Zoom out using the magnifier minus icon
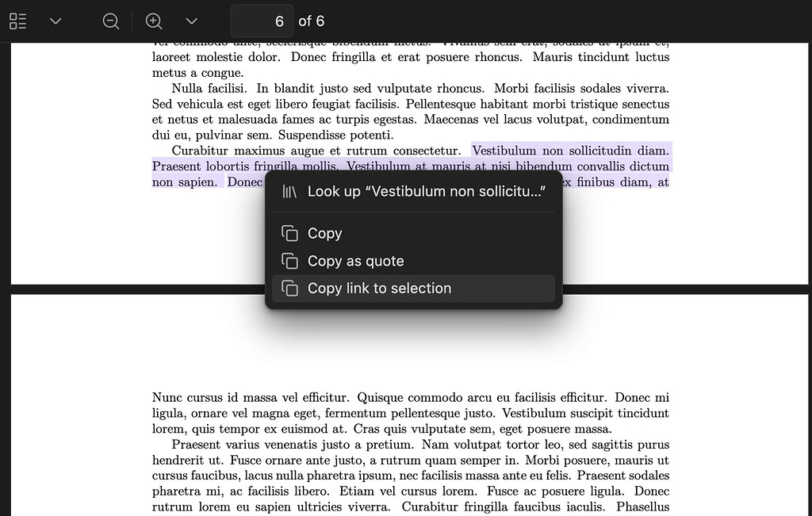Viewport: 812px width, 516px height. pos(111,21)
